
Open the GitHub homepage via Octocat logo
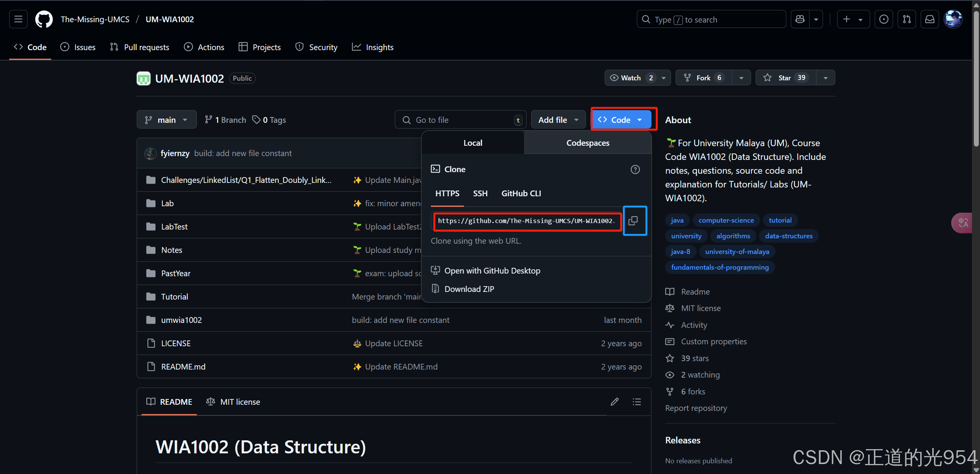[x=44, y=19]
